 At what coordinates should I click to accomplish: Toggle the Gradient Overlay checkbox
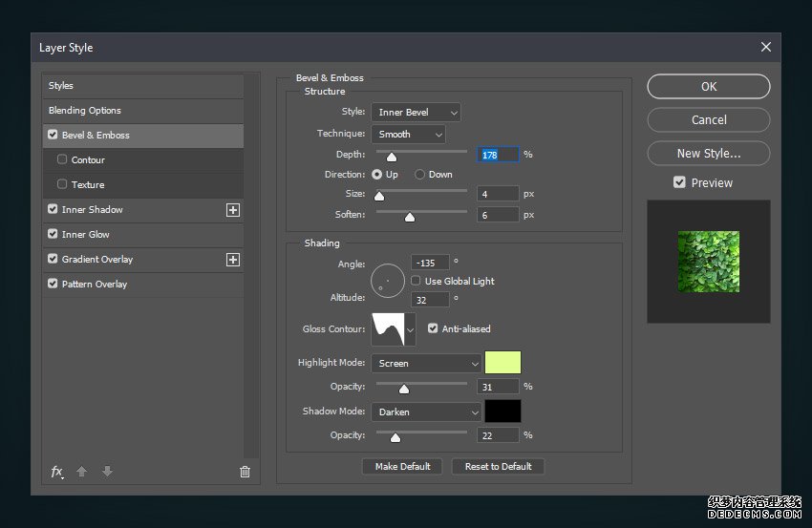tap(53, 259)
